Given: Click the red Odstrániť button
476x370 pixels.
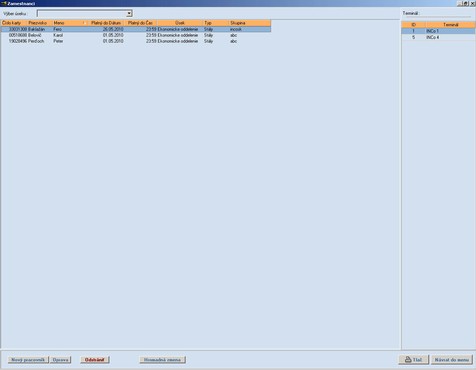Looking at the screenshot, I should click(95, 360).
